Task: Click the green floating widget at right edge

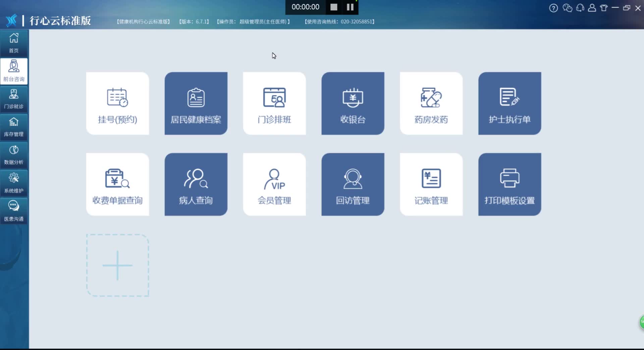Action: tap(642, 322)
